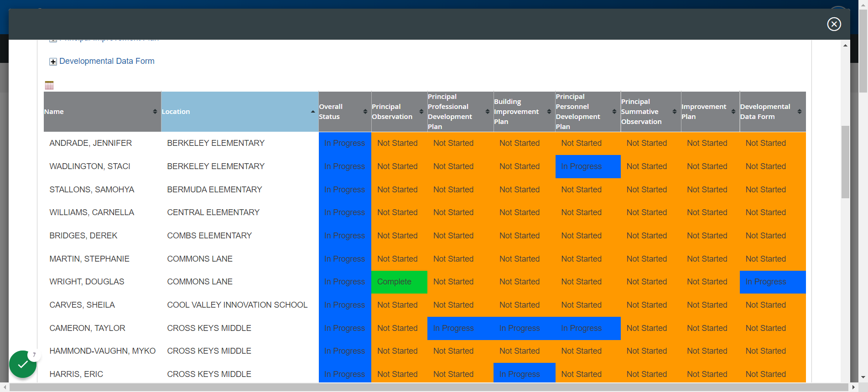
Task: Click COMBS ELEMENTARY location cell
Action: [x=209, y=236]
